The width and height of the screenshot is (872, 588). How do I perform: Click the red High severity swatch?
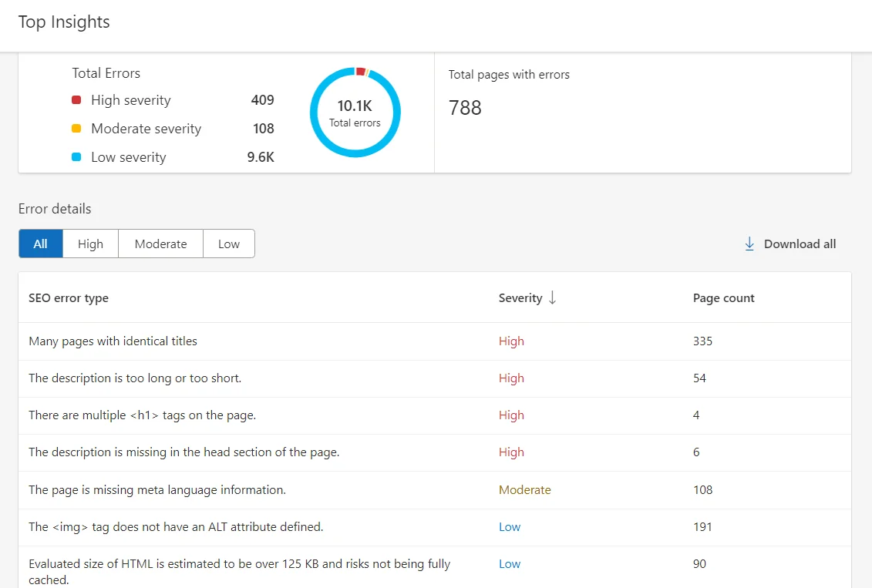click(x=77, y=99)
